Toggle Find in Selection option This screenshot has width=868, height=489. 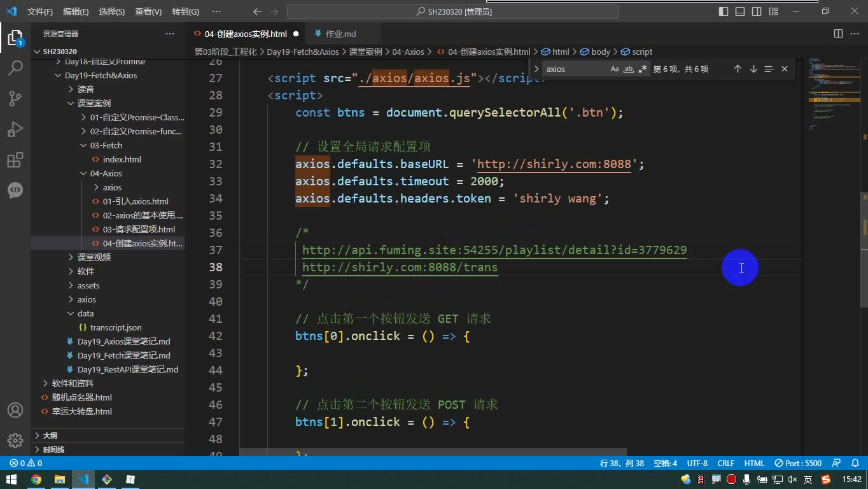769,69
